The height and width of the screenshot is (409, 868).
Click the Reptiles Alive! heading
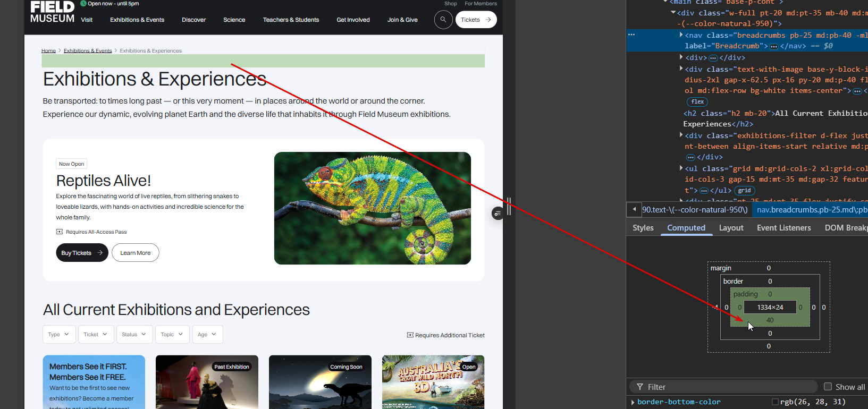click(104, 181)
